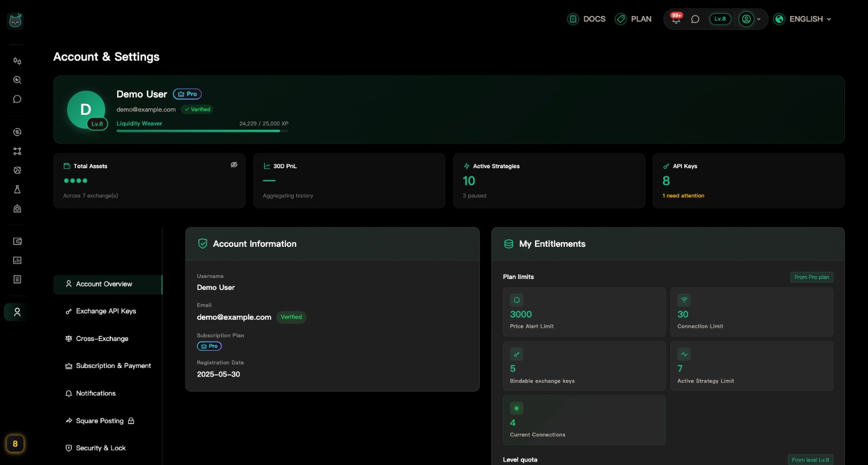
Task: Click the Liquidity Weaver XP progress bar
Action: [x=202, y=131]
